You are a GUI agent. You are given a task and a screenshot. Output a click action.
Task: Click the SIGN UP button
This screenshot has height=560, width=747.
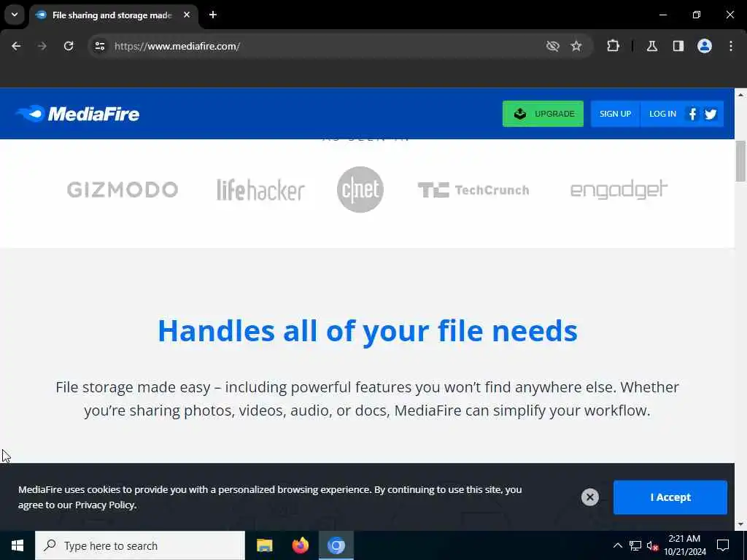(615, 114)
